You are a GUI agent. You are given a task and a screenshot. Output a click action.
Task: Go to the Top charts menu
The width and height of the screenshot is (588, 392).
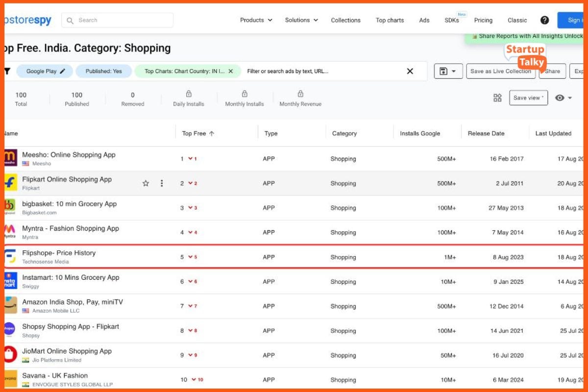click(x=390, y=20)
